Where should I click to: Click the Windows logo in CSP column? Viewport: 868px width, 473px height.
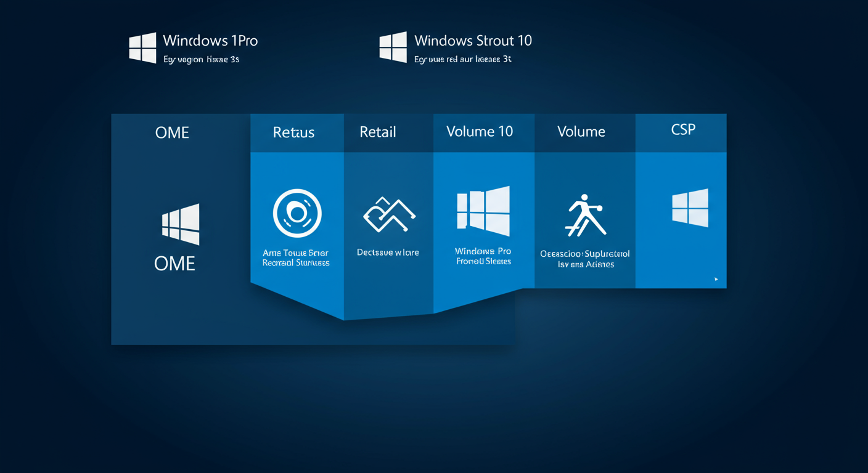click(690, 208)
